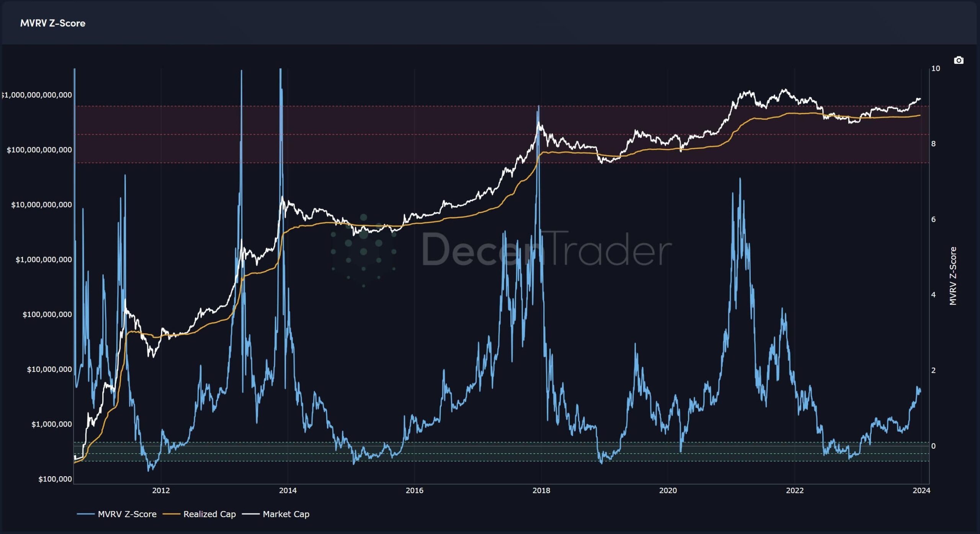Click white Market Cap legend line
Screen dimensions: 980x534
point(251,514)
